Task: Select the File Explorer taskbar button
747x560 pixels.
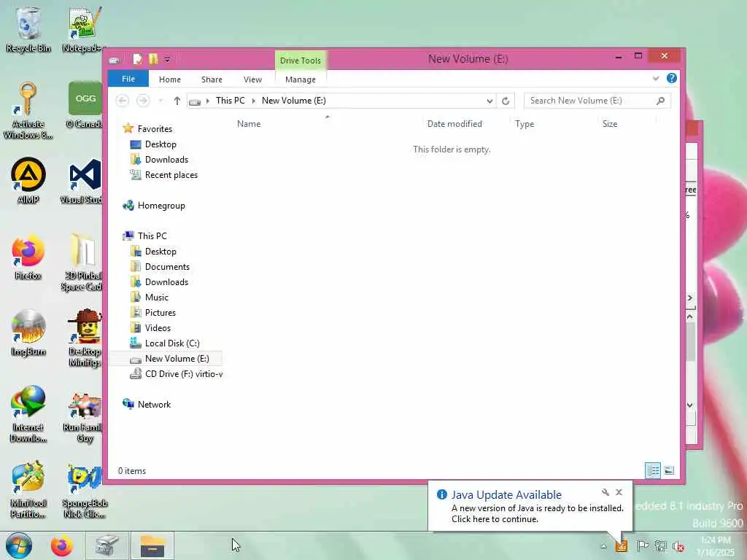Action: pos(152,545)
